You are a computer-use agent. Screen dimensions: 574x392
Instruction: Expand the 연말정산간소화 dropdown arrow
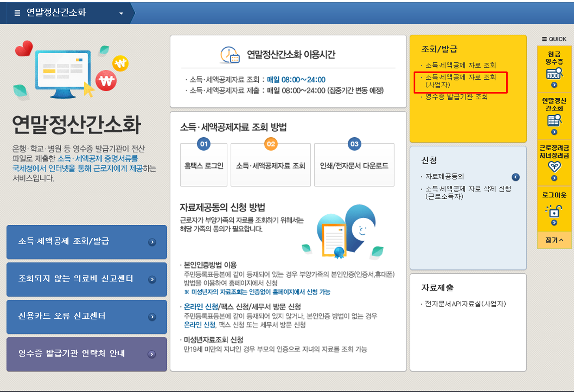121,13
